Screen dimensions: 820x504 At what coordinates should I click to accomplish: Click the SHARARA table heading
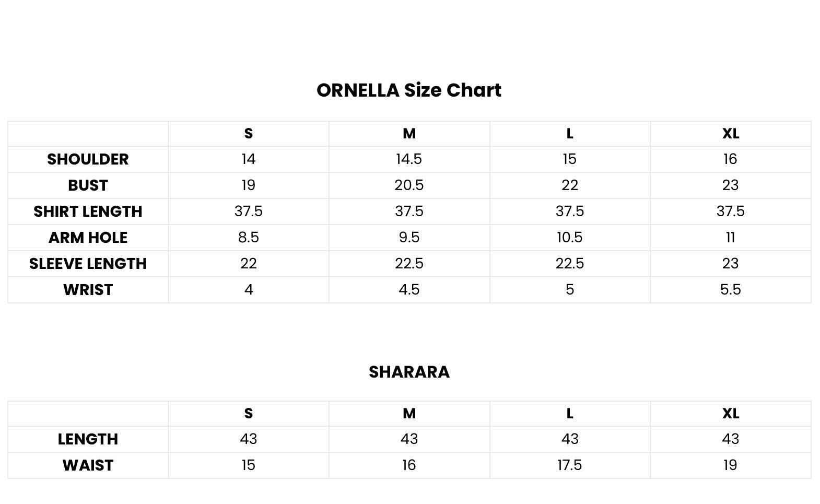[409, 372]
